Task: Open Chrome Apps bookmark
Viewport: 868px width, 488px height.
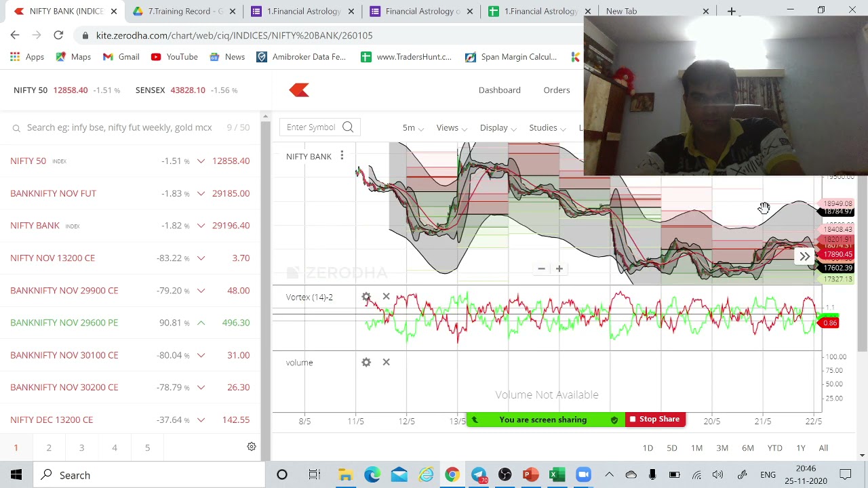Action: (27, 57)
